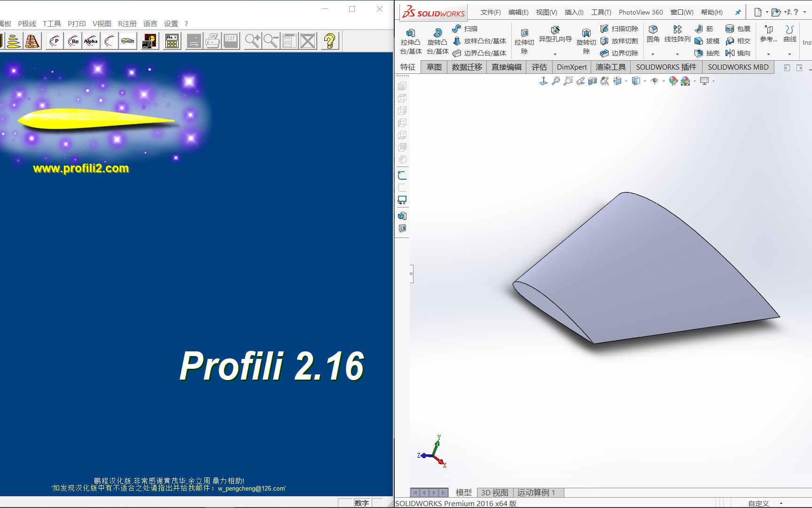812x508 pixels.
Task: Open the T工具 menu in Profili
Action: coord(52,24)
